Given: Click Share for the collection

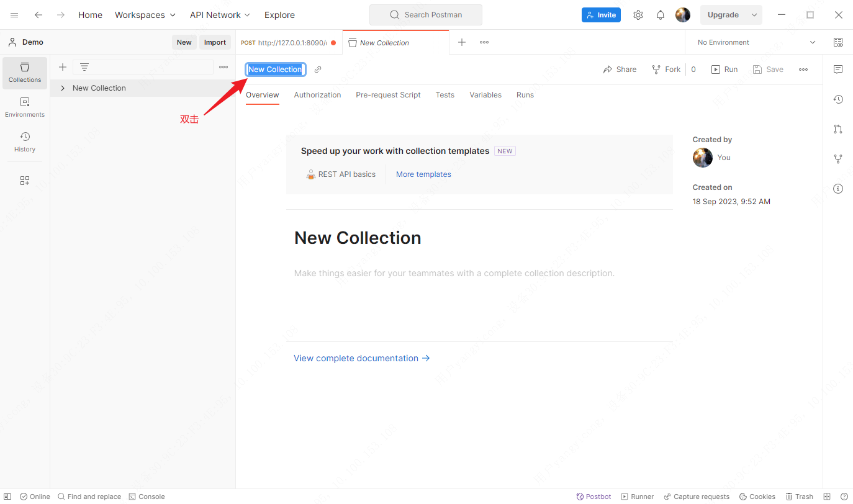Looking at the screenshot, I should tap(620, 70).
